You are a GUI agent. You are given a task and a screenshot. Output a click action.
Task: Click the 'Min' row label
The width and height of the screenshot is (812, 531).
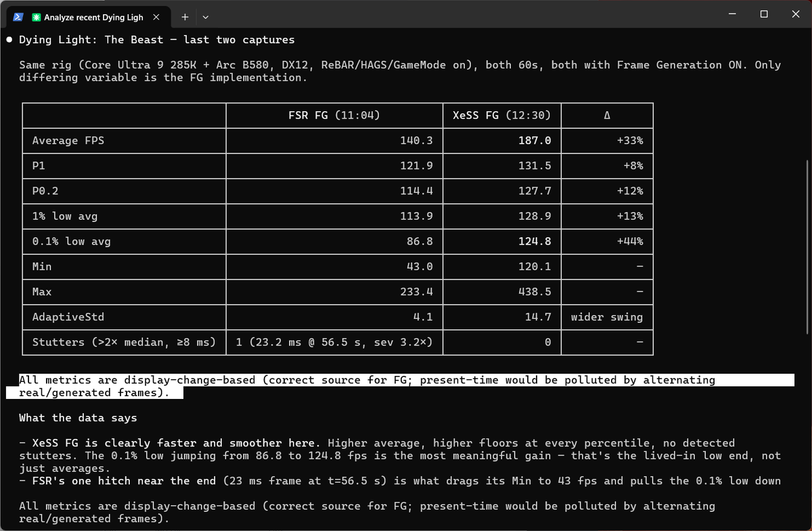pyautogui.click(x=42, y=266)
